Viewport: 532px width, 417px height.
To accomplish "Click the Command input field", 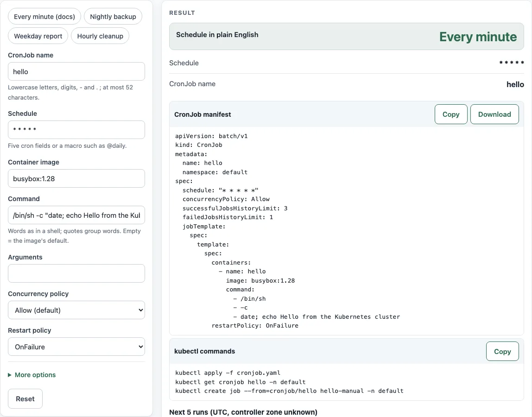I will tap(76, 215).
